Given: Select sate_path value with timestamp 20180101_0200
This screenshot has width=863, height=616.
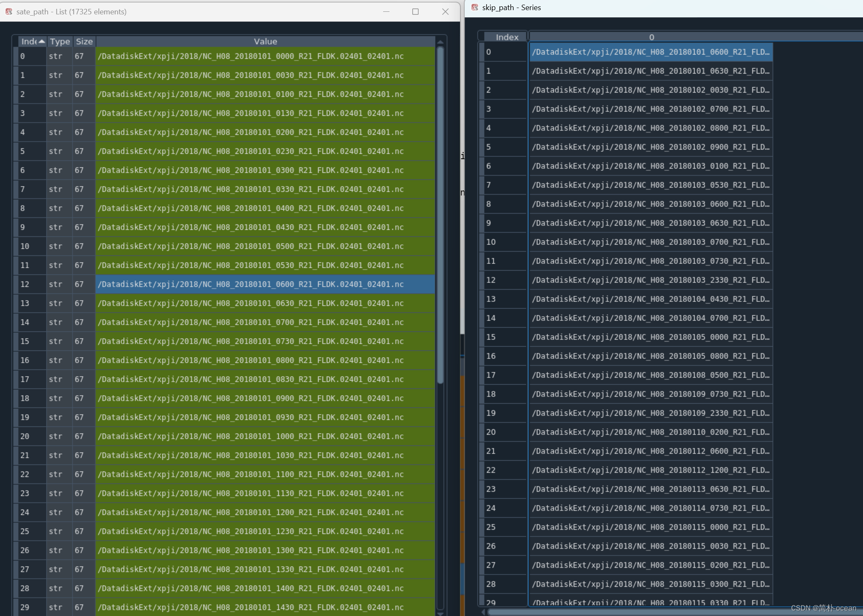Looking at the screenshot, I should click(x=265, y=132).
